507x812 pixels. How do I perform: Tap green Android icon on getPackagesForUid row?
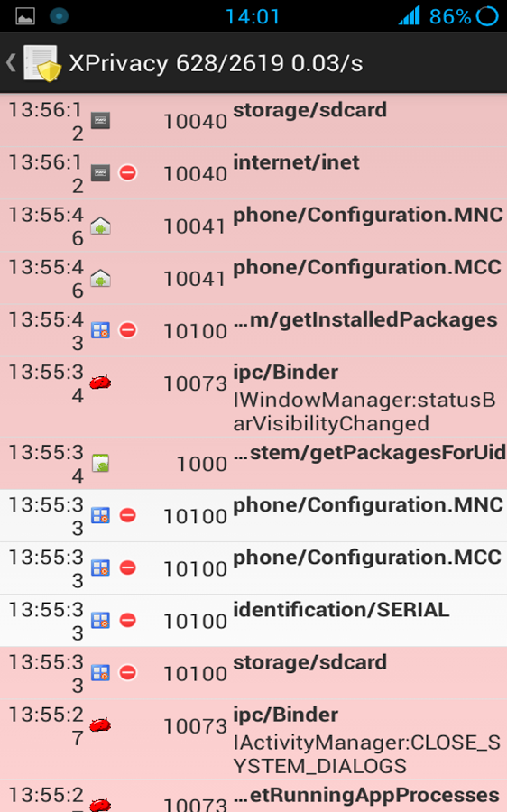point(100,463)
